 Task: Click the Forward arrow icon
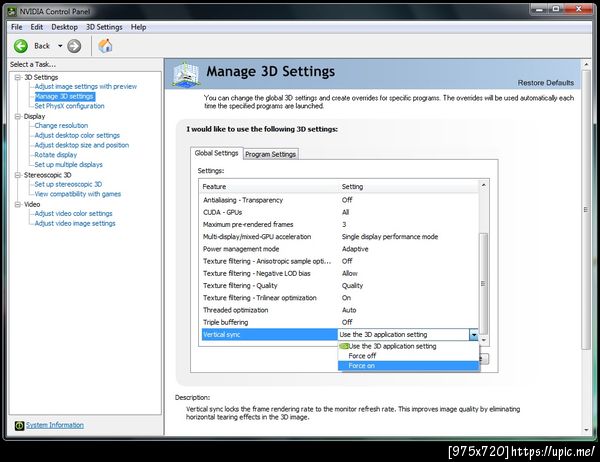[74, 46]
